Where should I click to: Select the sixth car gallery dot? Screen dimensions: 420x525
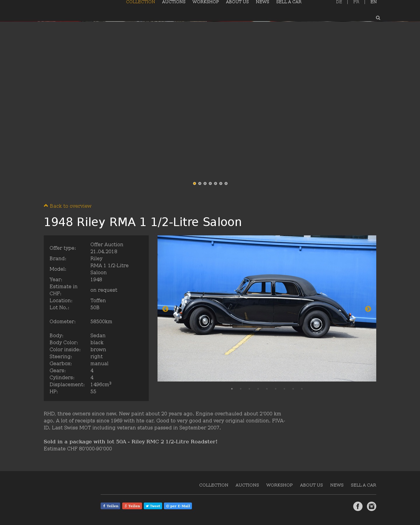coord(276,389)
